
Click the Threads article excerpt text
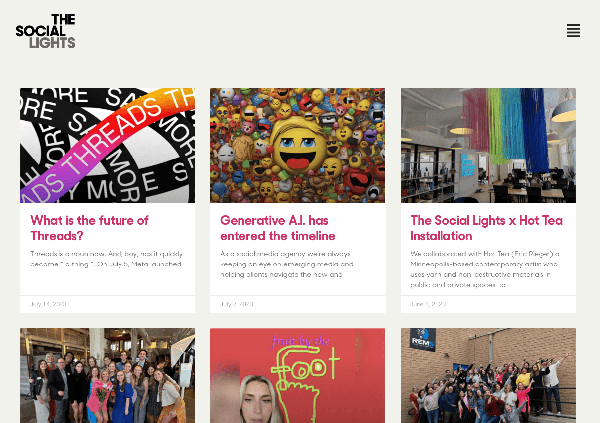point(106,259)
